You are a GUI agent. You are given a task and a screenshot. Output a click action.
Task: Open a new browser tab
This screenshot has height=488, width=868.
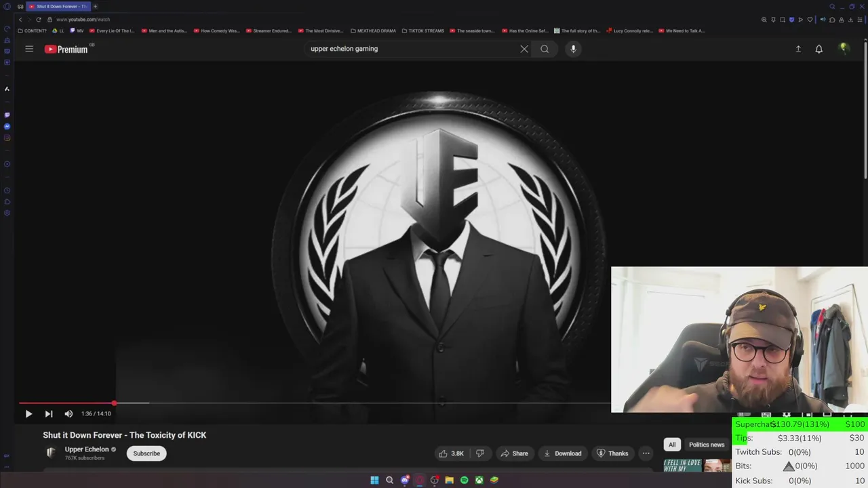(95, 6)
